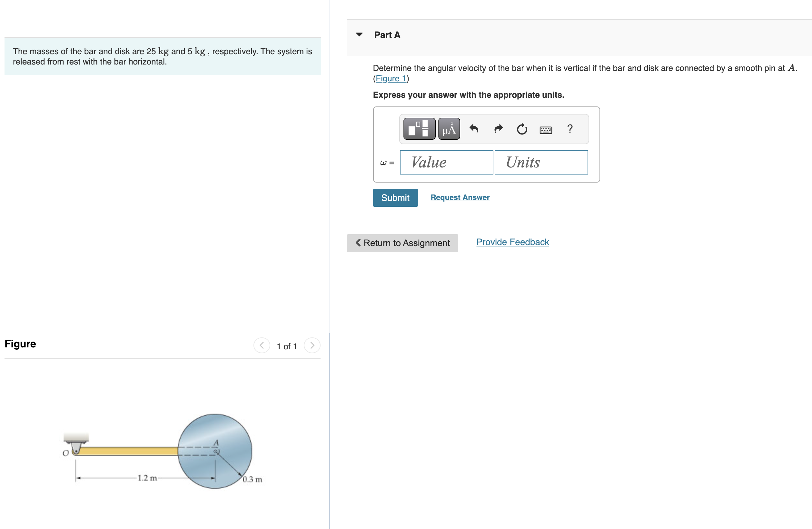Collapse the Part A section triangle
The width and height of the screenshot is (812, 529).
click(x=359, y=35)
